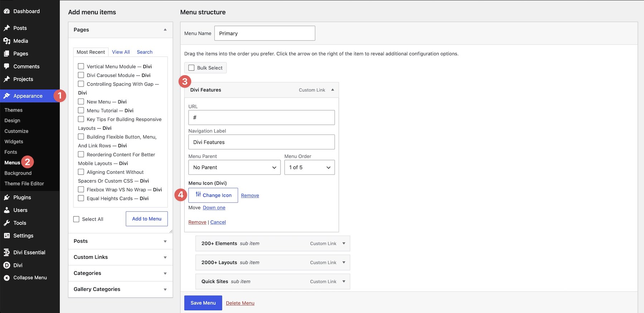
Task: Click the Appearance paintbrush icon
Action: [7, 96]
